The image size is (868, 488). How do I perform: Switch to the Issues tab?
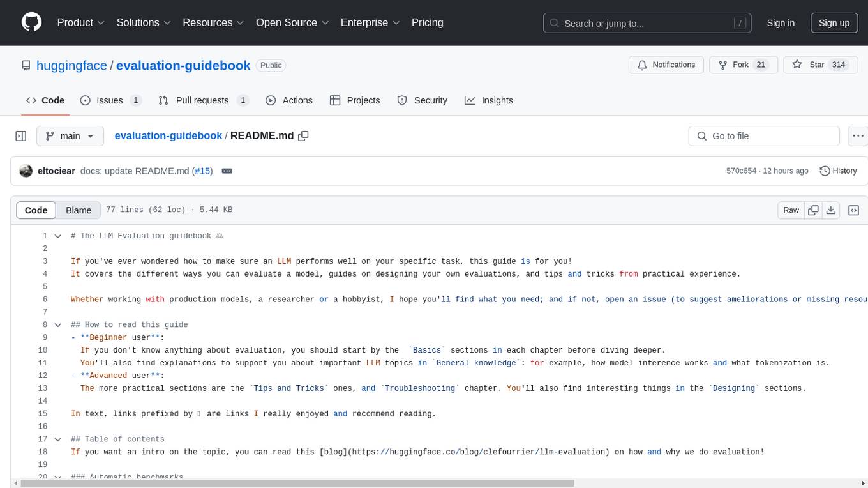(110, 100)
